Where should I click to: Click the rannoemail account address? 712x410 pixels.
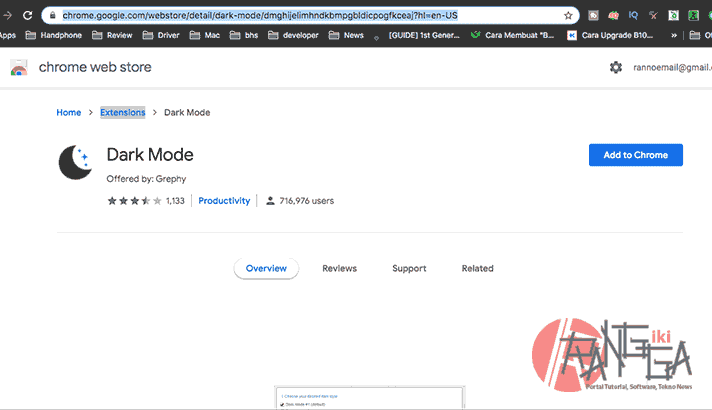tap(672, 68)
